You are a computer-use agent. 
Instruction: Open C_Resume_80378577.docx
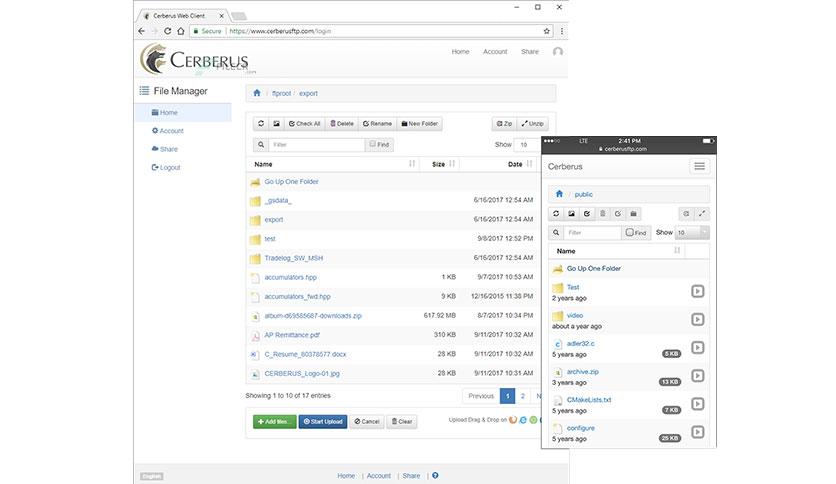click(x=306, y=354)
